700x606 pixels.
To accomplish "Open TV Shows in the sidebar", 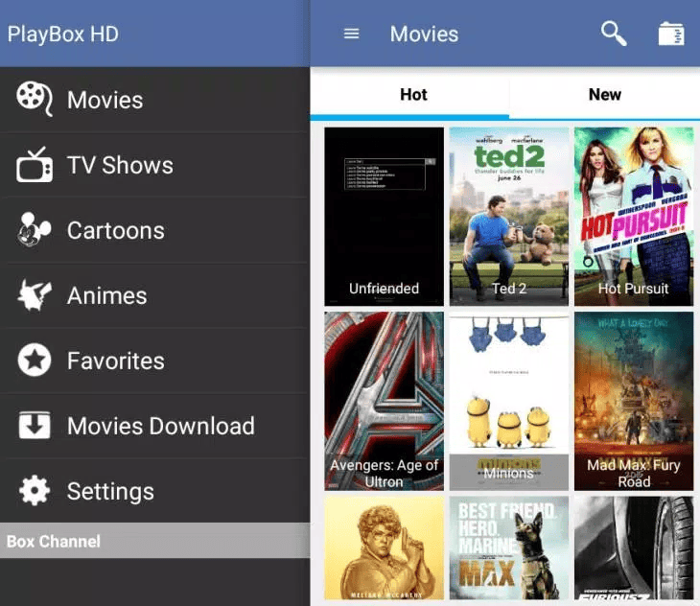I will click(x=154, y=165).
